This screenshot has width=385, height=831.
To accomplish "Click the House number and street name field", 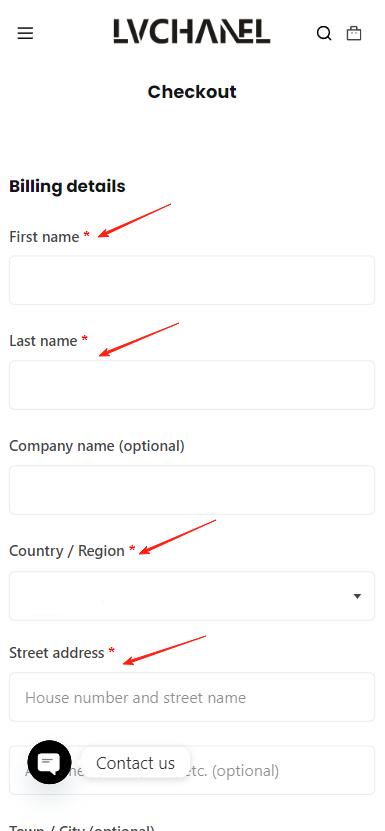I will point(192,697).
